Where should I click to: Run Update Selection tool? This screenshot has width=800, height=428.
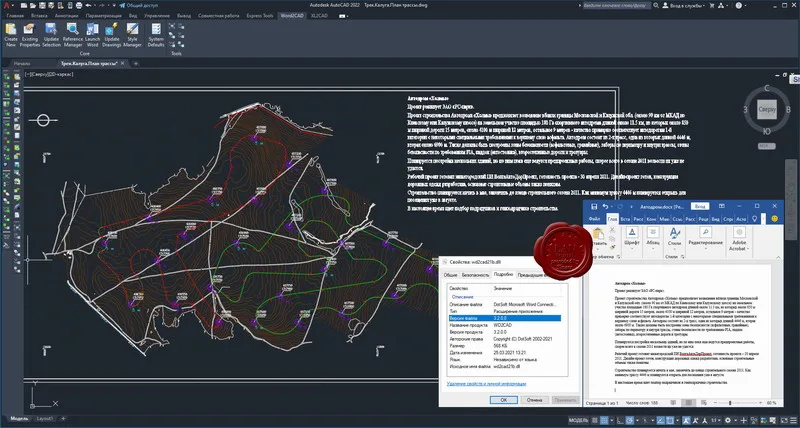tap(51, 35)
